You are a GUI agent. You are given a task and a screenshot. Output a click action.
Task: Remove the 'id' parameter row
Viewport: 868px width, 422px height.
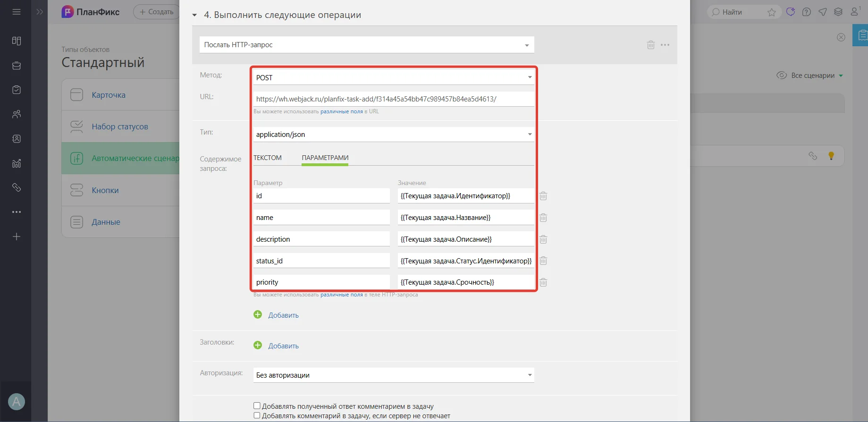pyautogui.click(x=543, y=196)
